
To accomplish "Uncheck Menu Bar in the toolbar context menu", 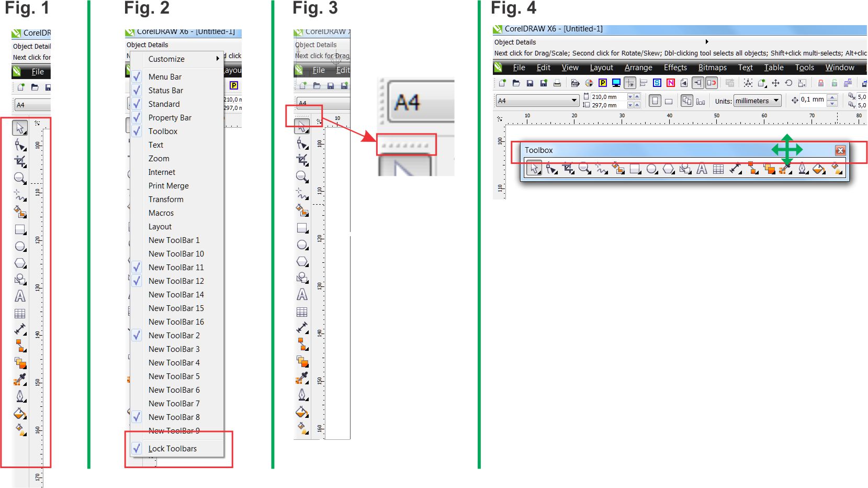I will (177, 76).
